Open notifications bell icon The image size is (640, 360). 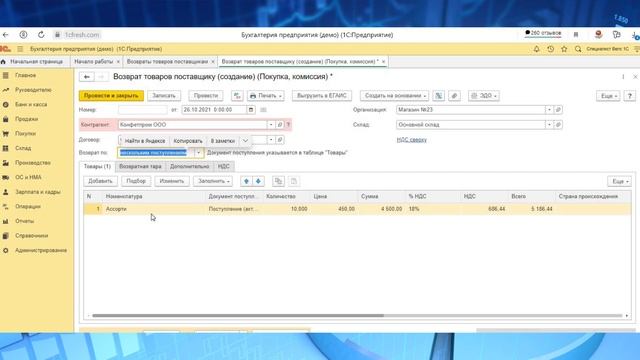(x=536, y=49)
